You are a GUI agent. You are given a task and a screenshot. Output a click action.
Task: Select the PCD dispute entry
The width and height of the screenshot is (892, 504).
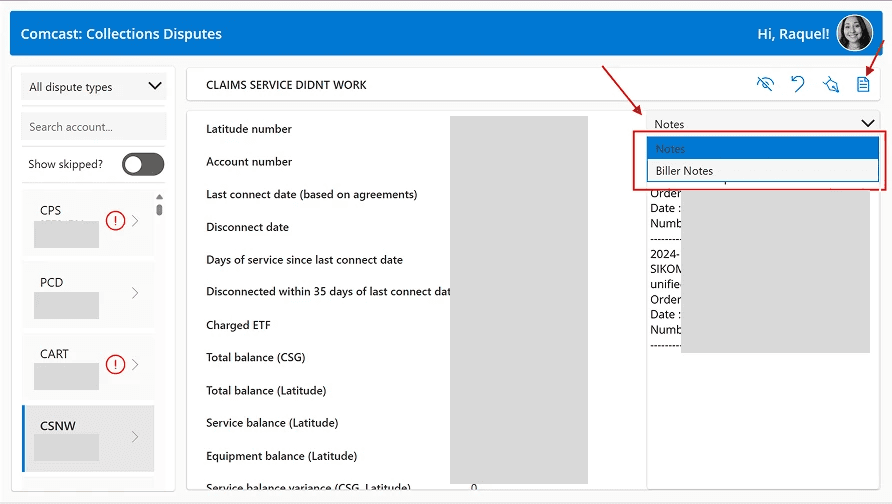88,295
